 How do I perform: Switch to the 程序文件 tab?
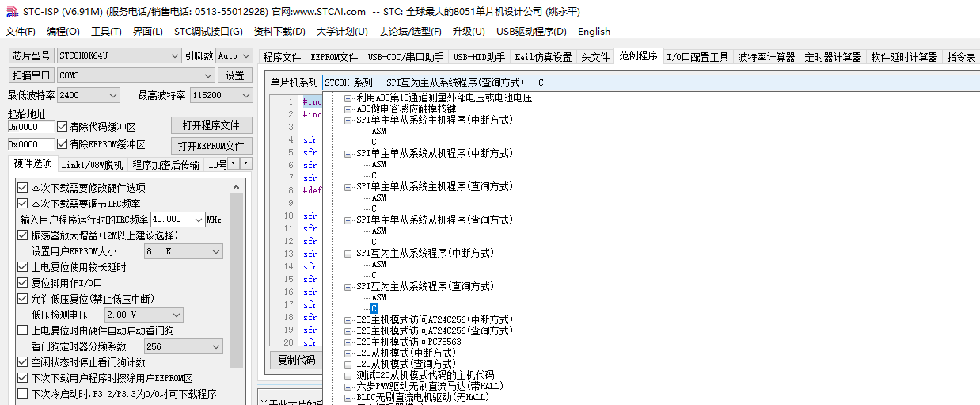tap(283, 57)
